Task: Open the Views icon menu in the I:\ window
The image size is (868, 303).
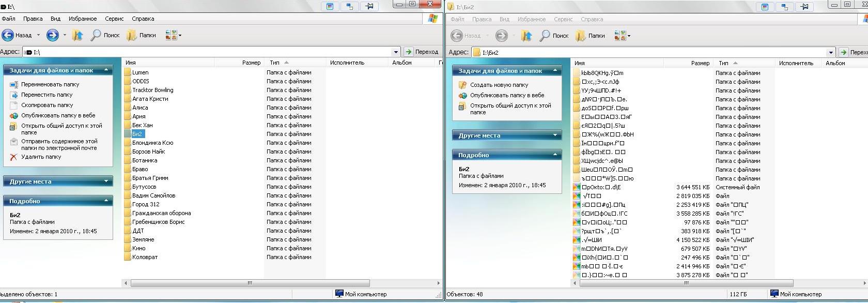Action: pyautogui.click(x=173, y=35)
